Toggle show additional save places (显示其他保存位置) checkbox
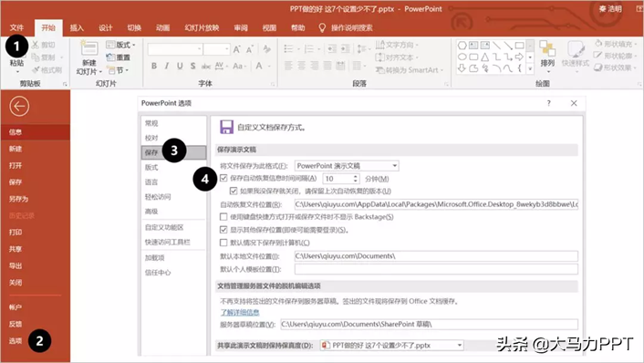 223,230
